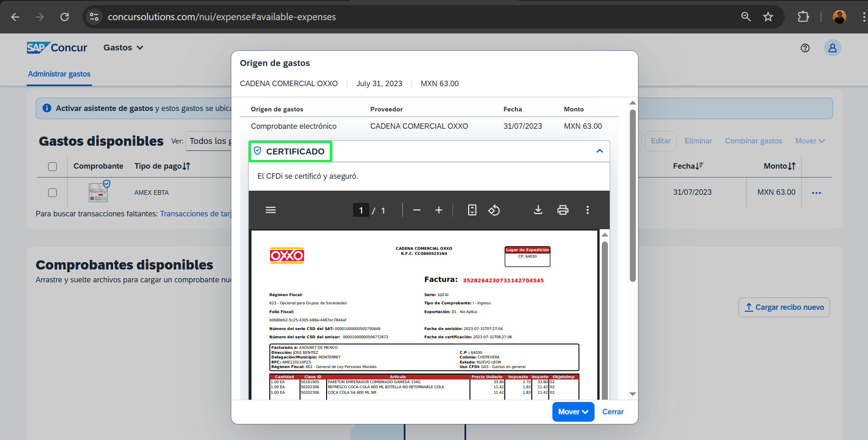This screenshot has height=440, width=868.
Task: Open Chrome profile avatar
Action: coord(839,17)
